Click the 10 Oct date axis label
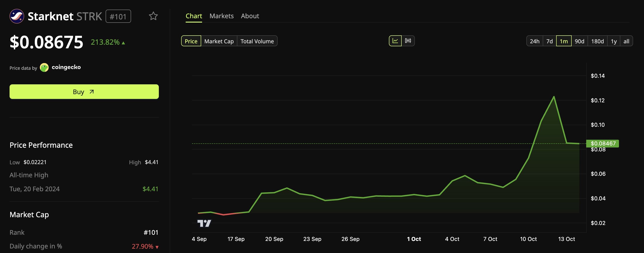Screen dimensions: 644x253 (x=528, y=239)
